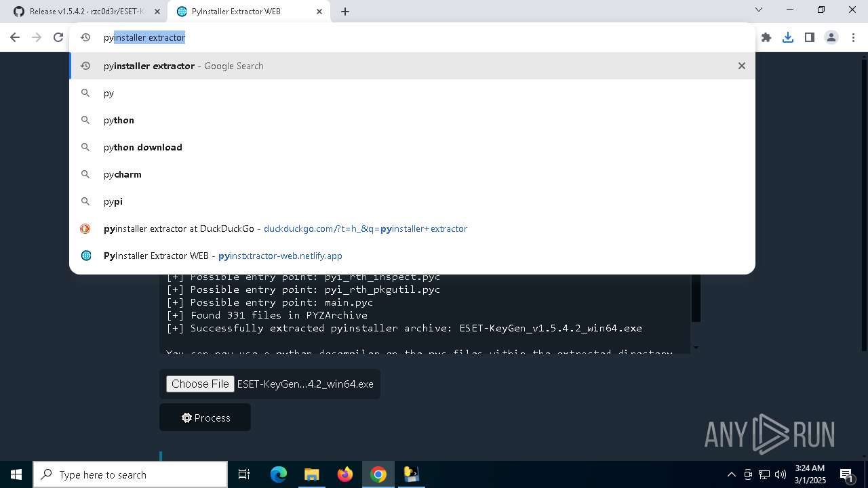Open the Chrome downloads icon
This screenshot has width=868, height=488.
point(788,37)
